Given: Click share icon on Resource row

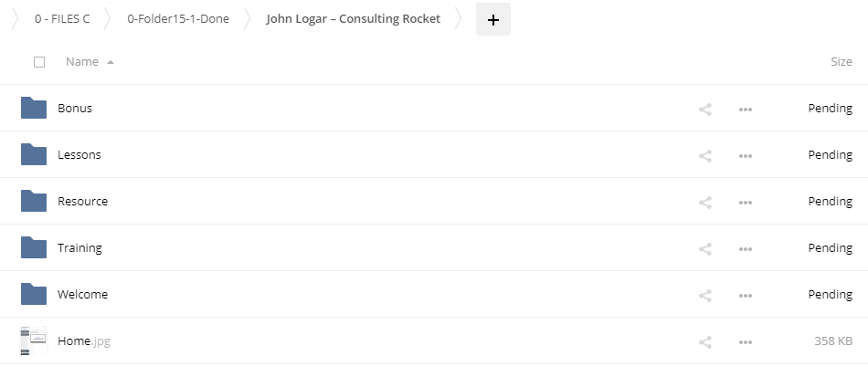Looking at the screenshot, I should coord(704,202).
